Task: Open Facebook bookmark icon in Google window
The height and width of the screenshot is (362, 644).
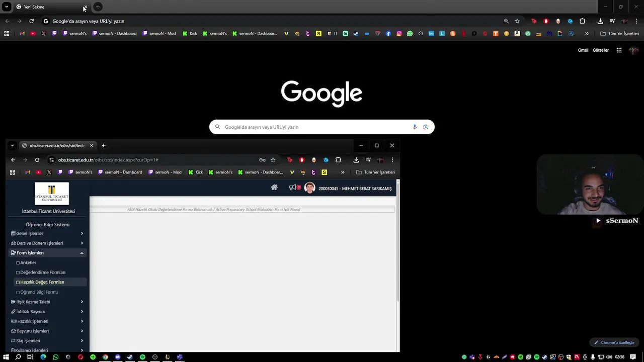Action: (388, 34)
